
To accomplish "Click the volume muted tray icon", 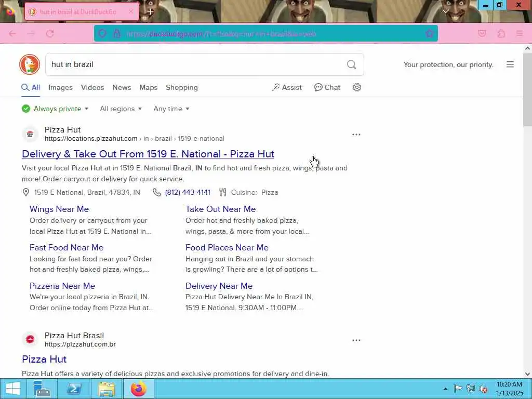I will pyautogui.click(x=483, y=389).
